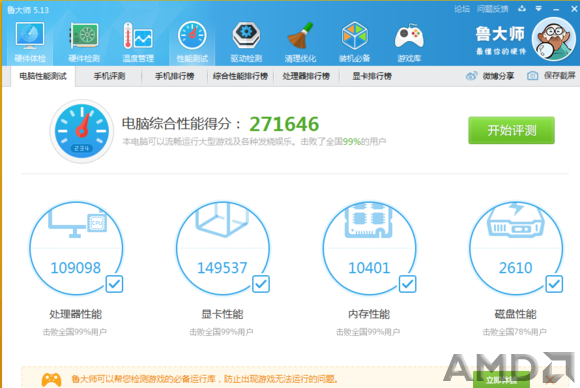The width and height of the screenshot is (580, 388).
Task: Minimize the 鲁大师 window
Action: pos(556,9)
